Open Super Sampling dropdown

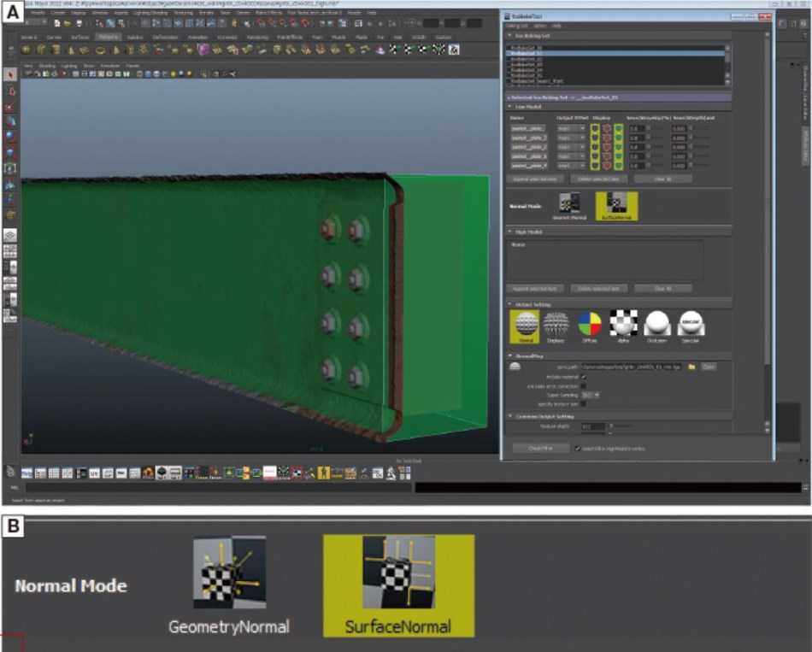(x=591, y=395)
